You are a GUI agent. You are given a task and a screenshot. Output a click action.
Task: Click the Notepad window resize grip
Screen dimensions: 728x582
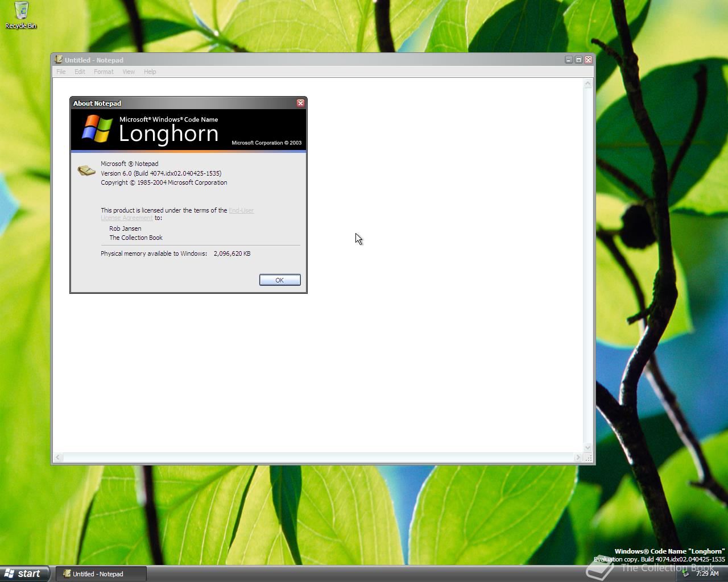click(589, 458)
